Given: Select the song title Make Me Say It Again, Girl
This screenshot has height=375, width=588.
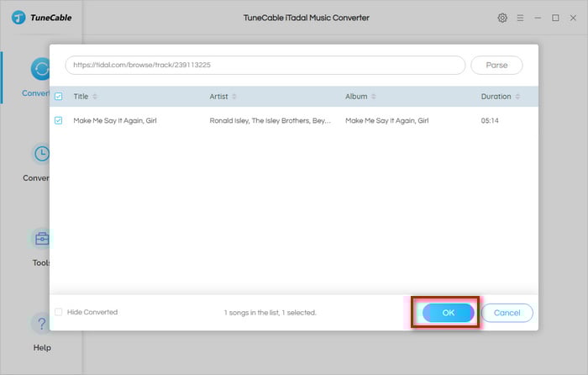Looking at the screenshot, I should click(115, 120).
